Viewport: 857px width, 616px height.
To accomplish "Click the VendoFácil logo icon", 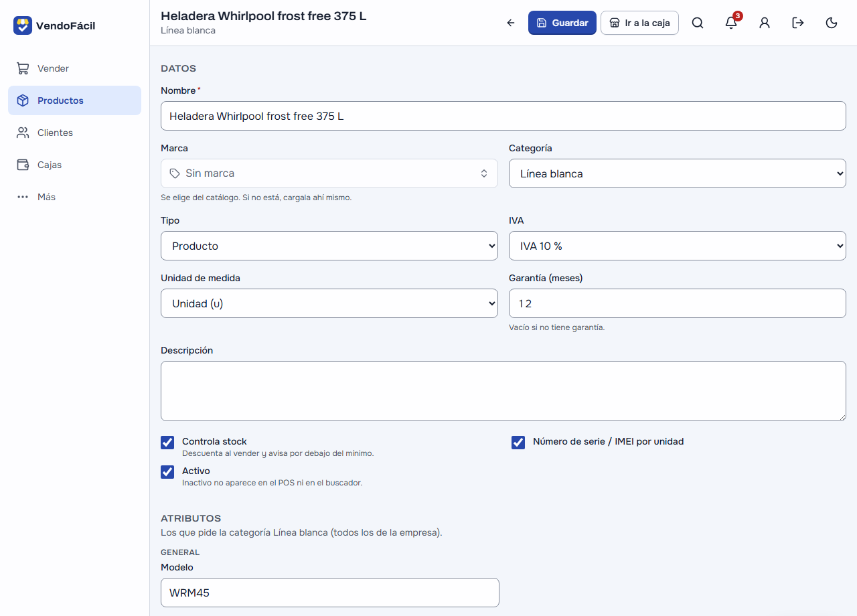I will 23,25.
